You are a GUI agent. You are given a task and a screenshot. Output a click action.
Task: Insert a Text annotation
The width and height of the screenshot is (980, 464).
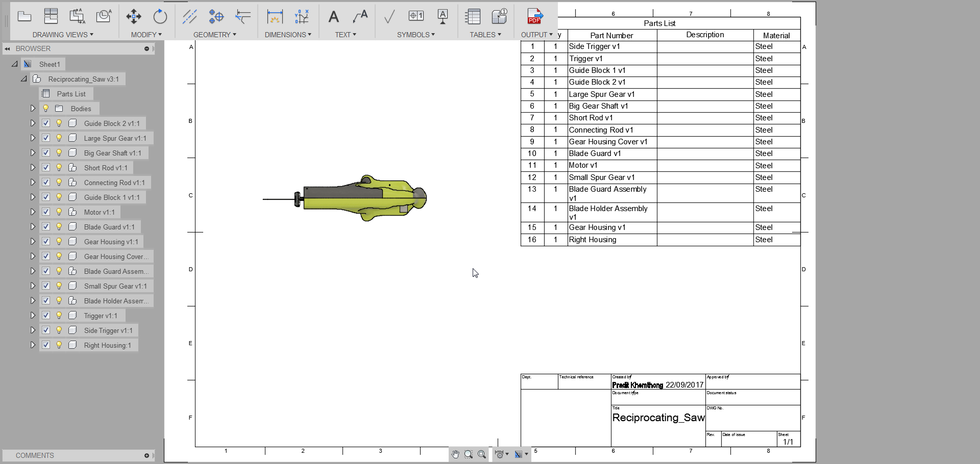(x=333, y=17)
